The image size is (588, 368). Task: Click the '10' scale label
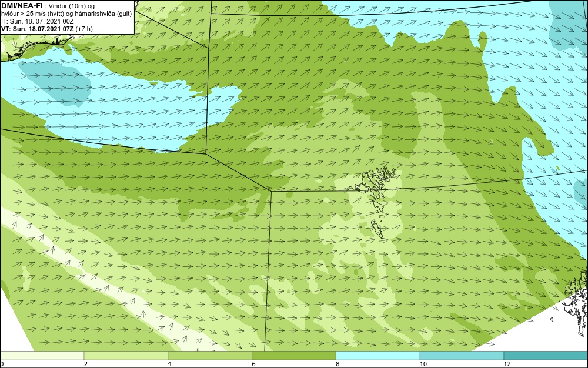(423, 364)
